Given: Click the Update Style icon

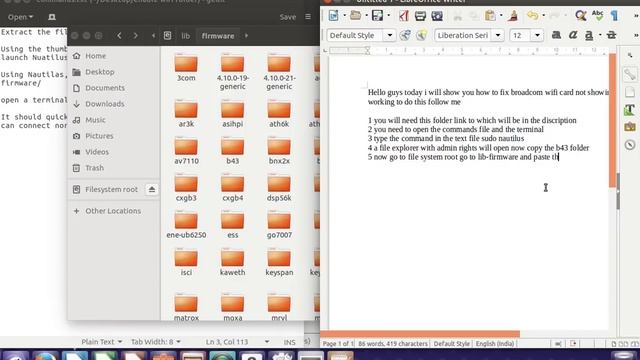Looking at the screenshot, I should tap(405, 35).
